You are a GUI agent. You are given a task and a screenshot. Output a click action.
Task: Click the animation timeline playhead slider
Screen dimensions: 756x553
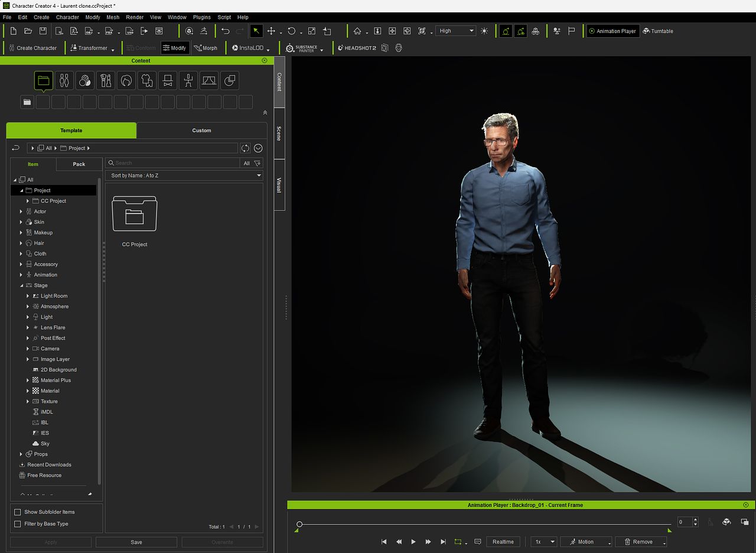tap(299, 524)
